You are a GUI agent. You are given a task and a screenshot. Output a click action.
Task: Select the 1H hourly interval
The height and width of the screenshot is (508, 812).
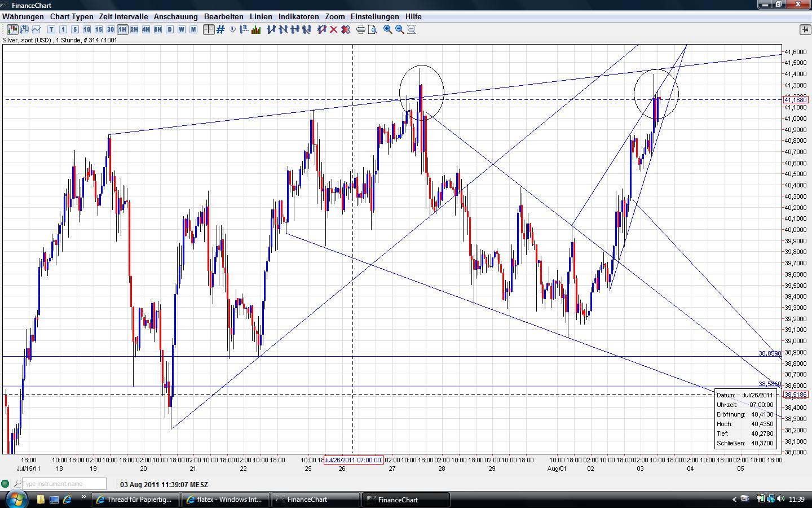(122, 29)
